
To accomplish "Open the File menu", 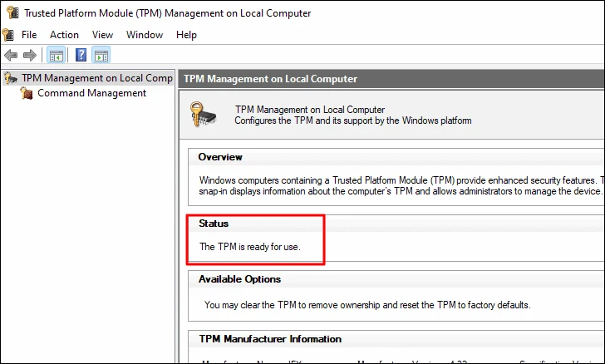I will pos(29,35).
